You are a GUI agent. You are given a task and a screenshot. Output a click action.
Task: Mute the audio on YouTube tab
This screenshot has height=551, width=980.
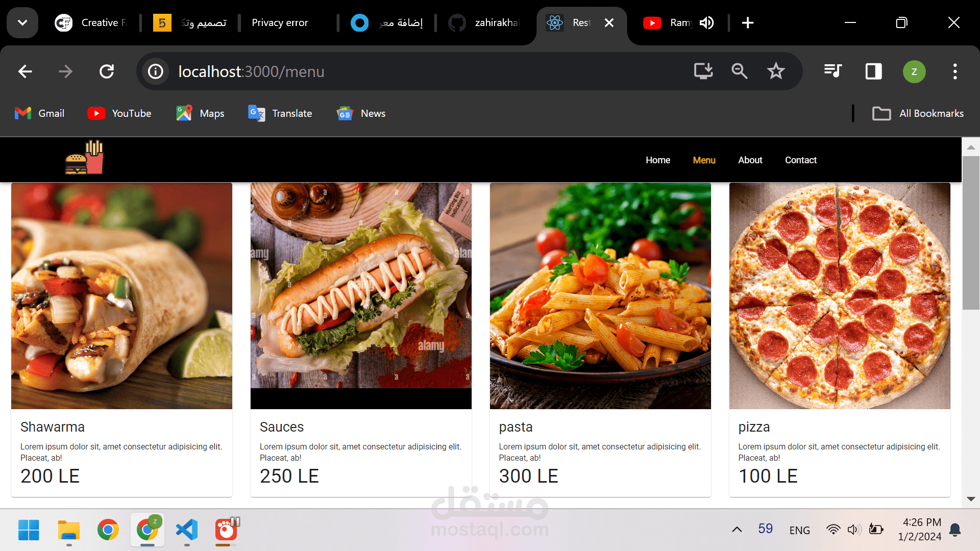coord(707,23)
